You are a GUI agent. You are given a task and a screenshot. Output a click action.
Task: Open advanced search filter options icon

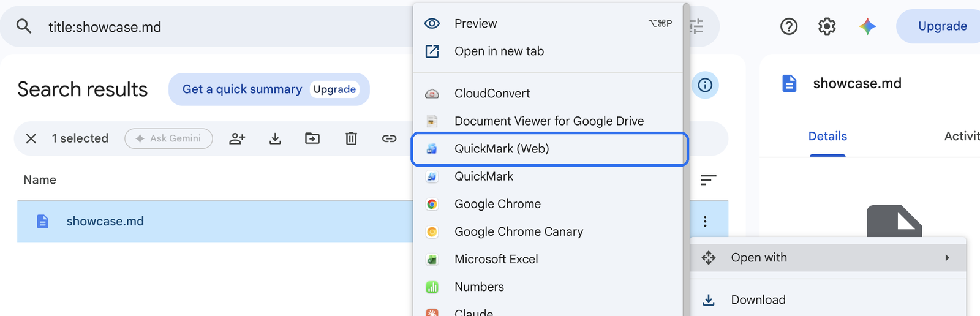coord(696,26)
